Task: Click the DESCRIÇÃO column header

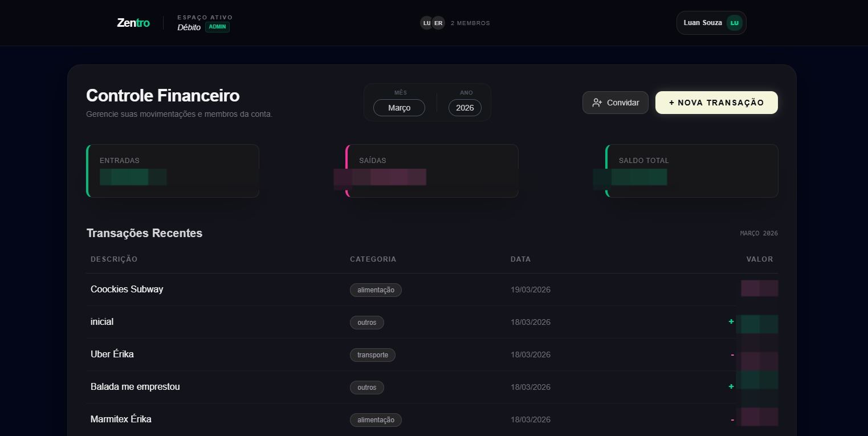Action: coord(113,259)
